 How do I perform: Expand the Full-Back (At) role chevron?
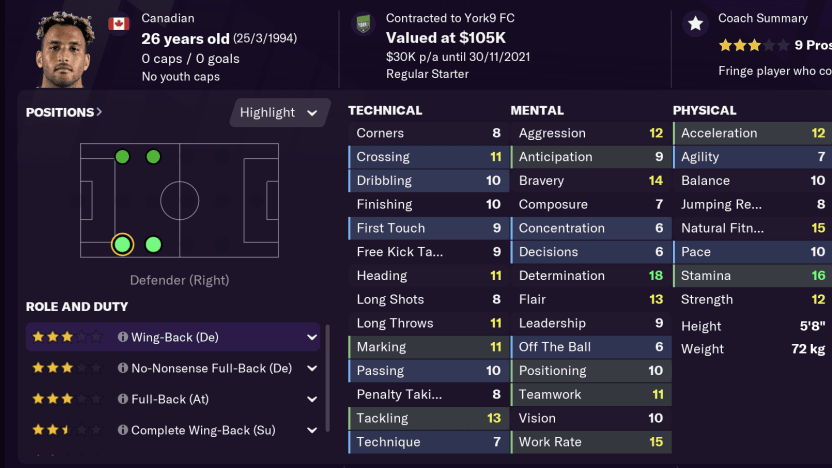coord(312,399)
